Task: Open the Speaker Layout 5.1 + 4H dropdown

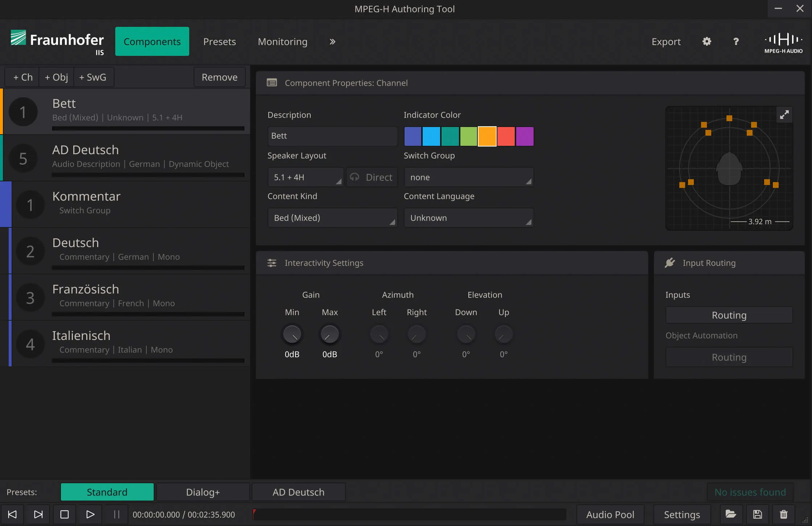Action: (306, 177)
